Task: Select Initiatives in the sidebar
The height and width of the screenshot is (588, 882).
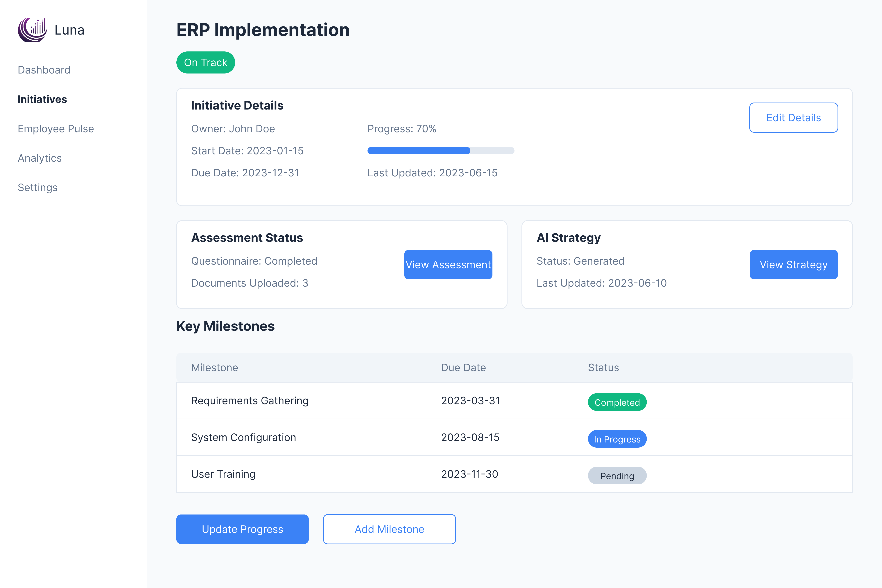Action: click(42, 99)
